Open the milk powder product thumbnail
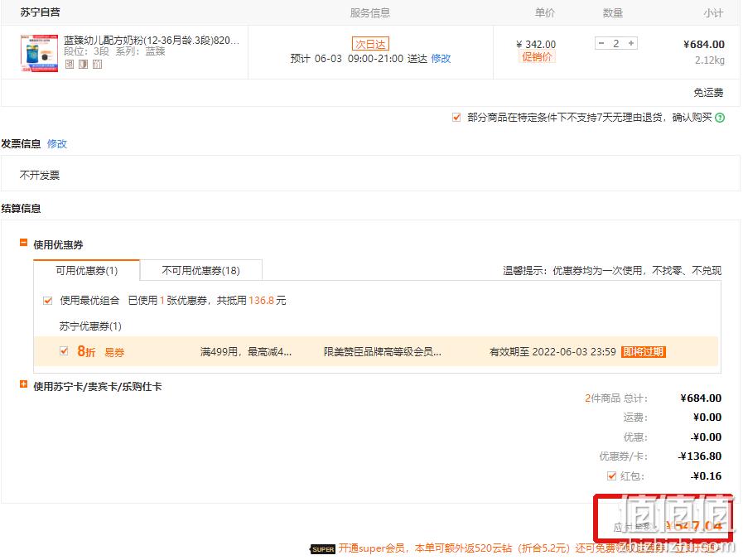 (39, 52)
